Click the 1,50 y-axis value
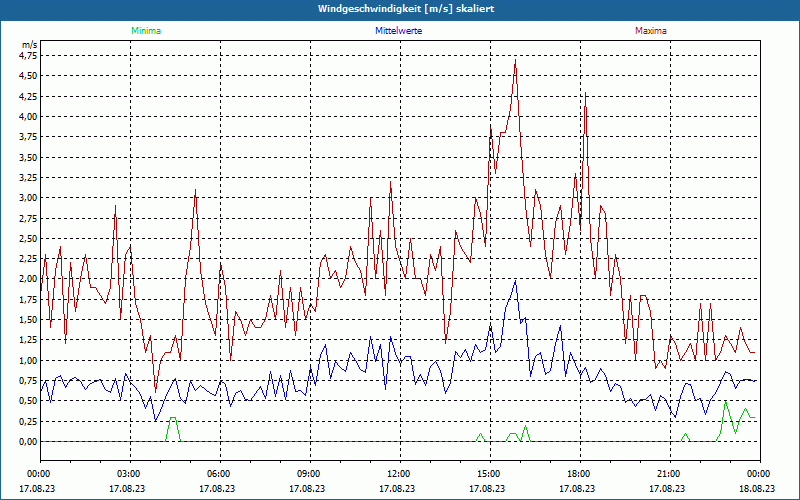This screenshot has height=500, width=800. [28, 320]
